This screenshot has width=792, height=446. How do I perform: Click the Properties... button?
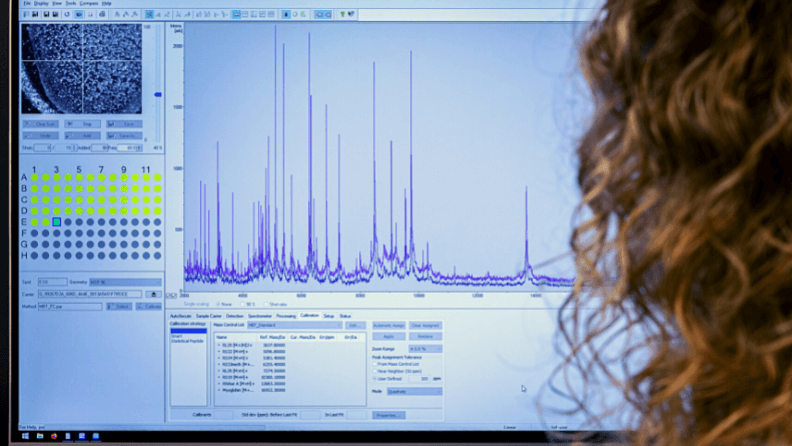pos(389,415)
